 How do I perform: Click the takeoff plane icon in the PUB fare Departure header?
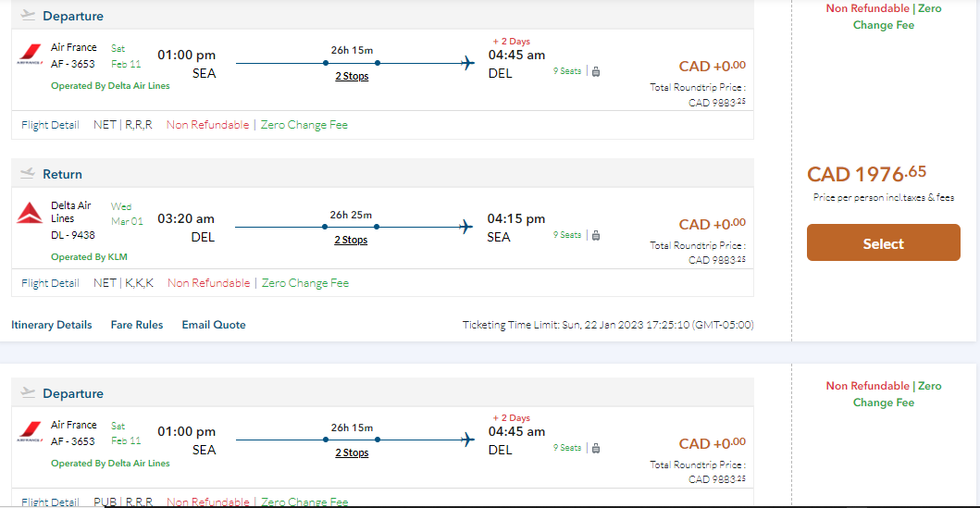pos(27,393)
